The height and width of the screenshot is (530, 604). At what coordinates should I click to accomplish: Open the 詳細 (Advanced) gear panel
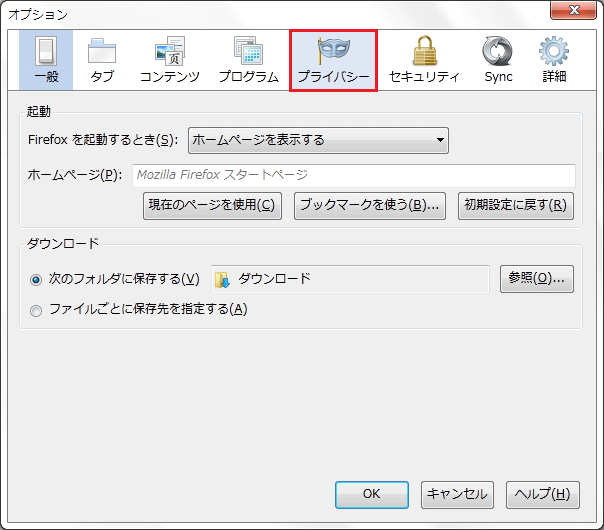[x=554, y=60]
